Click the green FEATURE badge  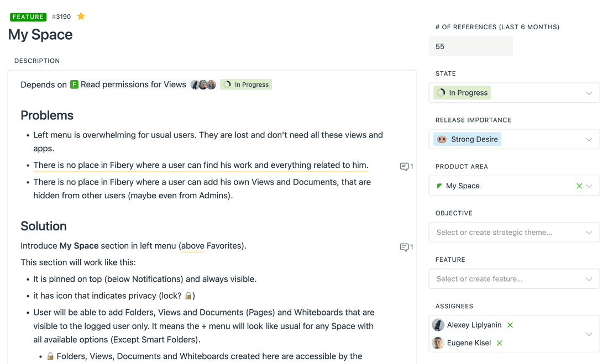(28, 17)
